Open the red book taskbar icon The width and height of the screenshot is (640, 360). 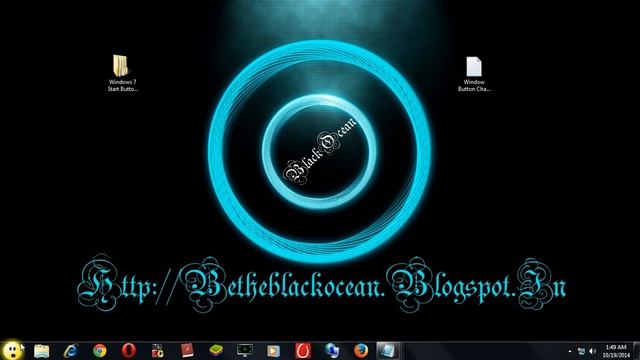pos(187,351)
